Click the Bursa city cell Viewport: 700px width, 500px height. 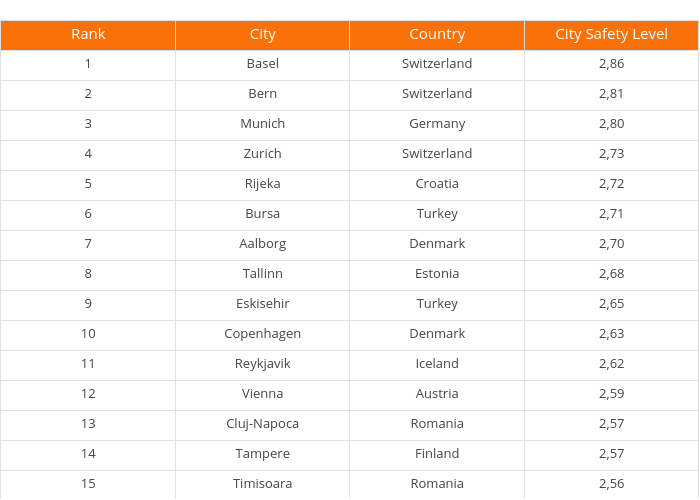(262, 214)
